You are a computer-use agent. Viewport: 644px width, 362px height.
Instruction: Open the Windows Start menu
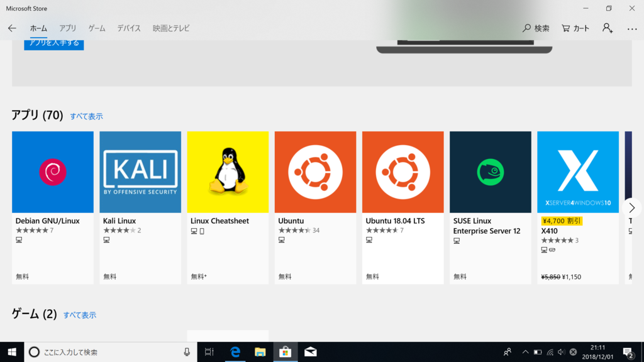click(12, 352)
